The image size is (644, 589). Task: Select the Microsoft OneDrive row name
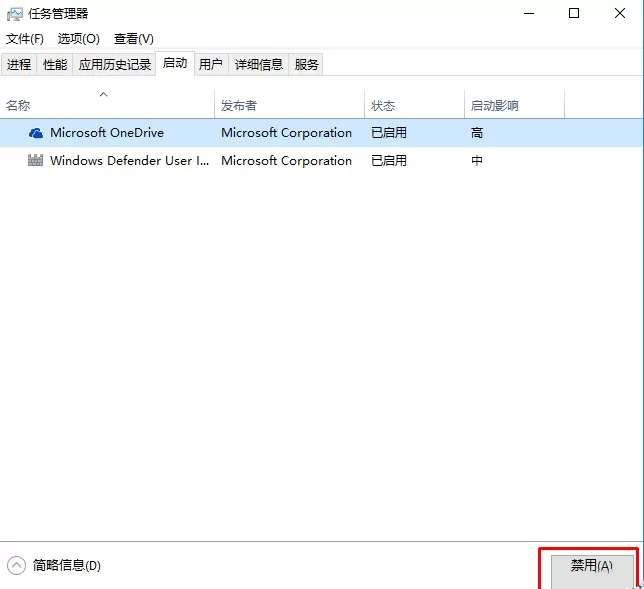107,133
